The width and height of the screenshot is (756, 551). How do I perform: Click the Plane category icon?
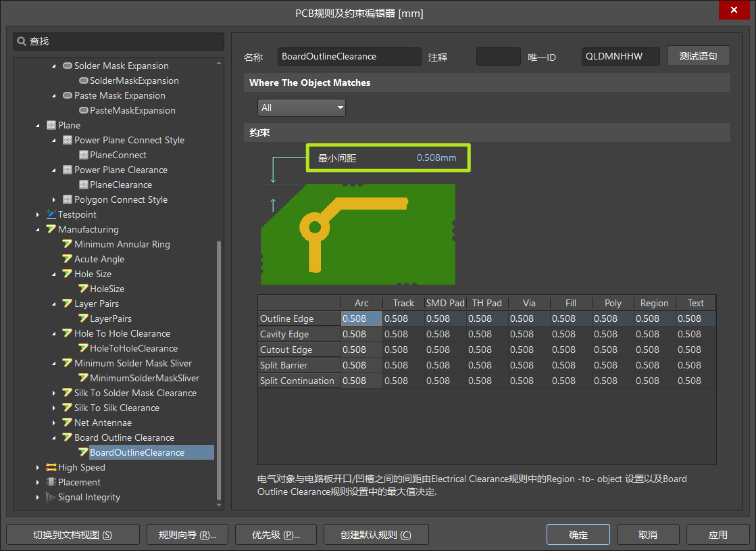[x=50, y=125]
